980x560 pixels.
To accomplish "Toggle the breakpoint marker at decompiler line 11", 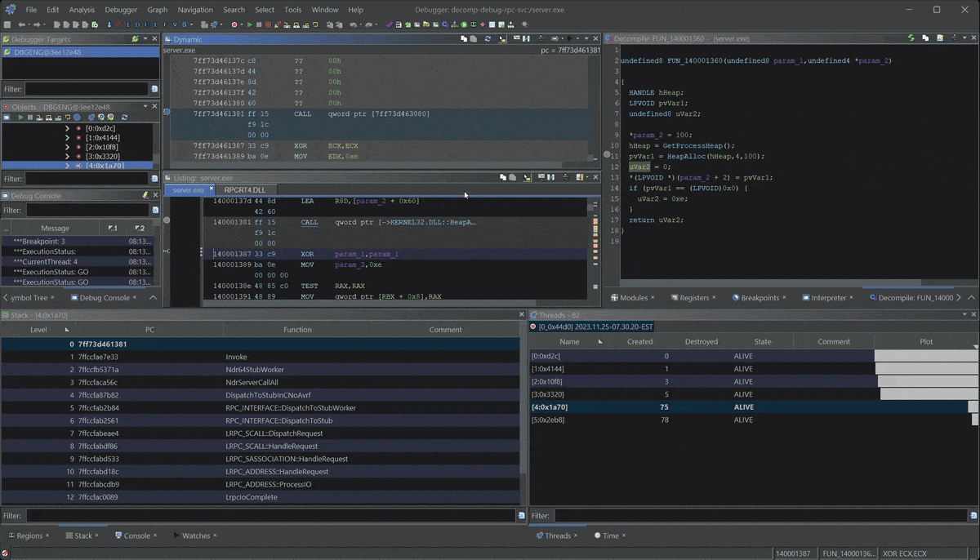I will coord(608,155).
